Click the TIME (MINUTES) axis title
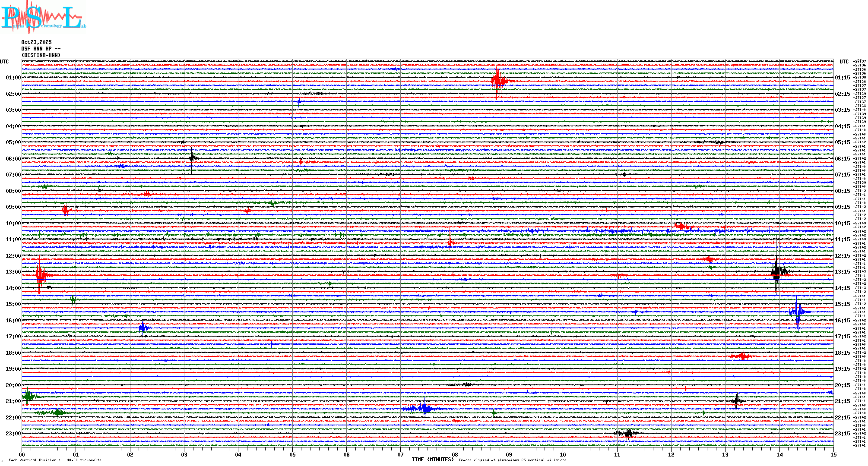868x466 pixels. [433, 460]
